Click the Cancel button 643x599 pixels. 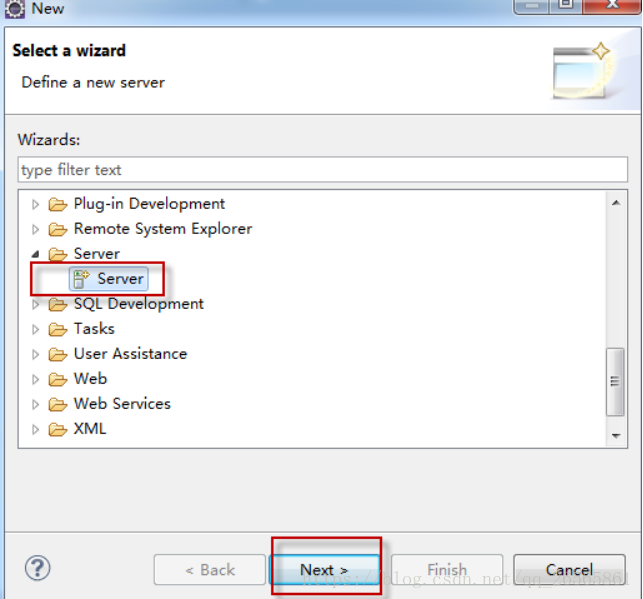[x=569, y=569]
